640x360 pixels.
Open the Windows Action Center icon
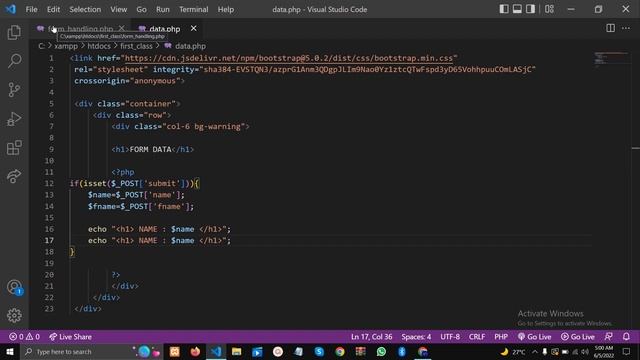click(627, 351)
